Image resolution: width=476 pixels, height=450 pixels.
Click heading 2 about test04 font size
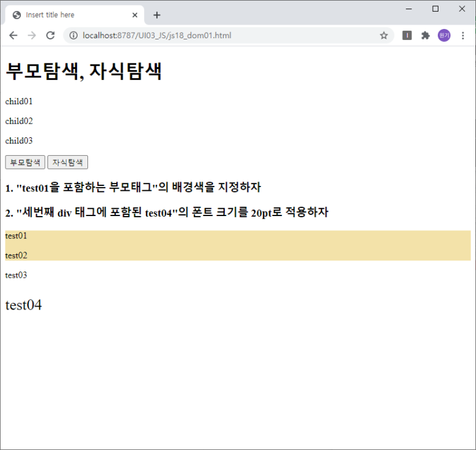click(167, 212)
